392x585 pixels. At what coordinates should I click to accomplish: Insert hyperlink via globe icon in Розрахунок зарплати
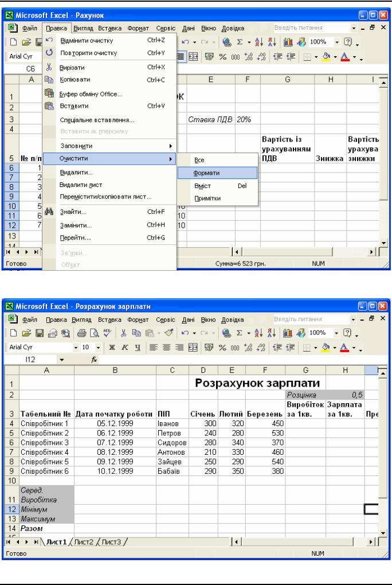tap(226, 333)
